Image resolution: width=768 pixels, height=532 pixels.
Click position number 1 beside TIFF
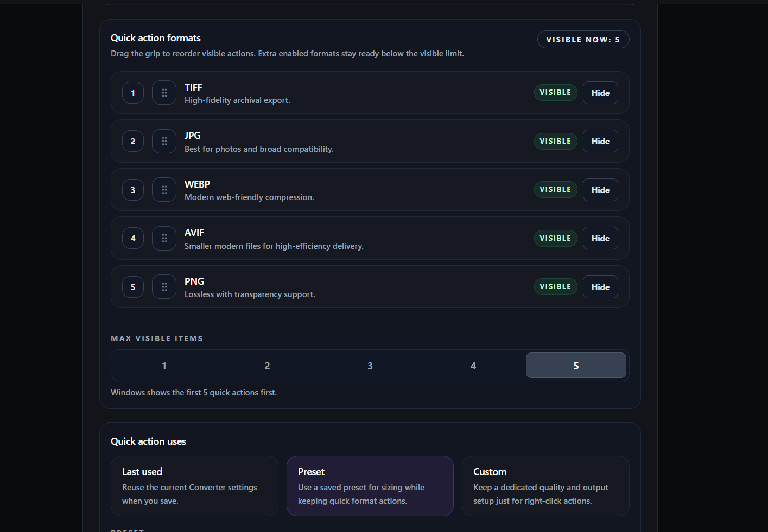point(133,93)
